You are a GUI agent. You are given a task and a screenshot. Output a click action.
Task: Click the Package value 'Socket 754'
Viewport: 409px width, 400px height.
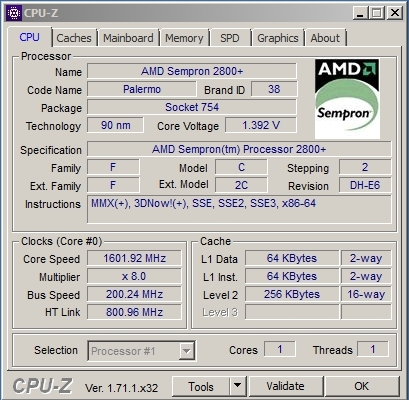click(192, 107)
